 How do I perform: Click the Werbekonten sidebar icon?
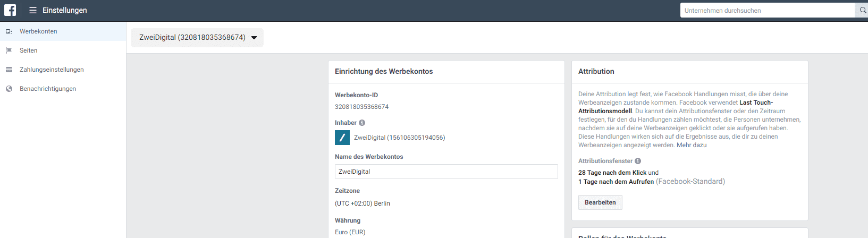click(x=9, y=31)
